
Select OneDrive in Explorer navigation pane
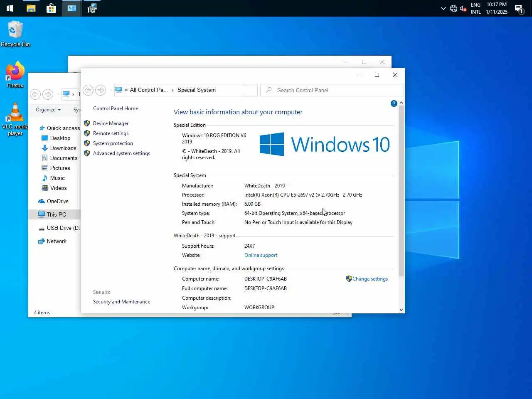53,201
